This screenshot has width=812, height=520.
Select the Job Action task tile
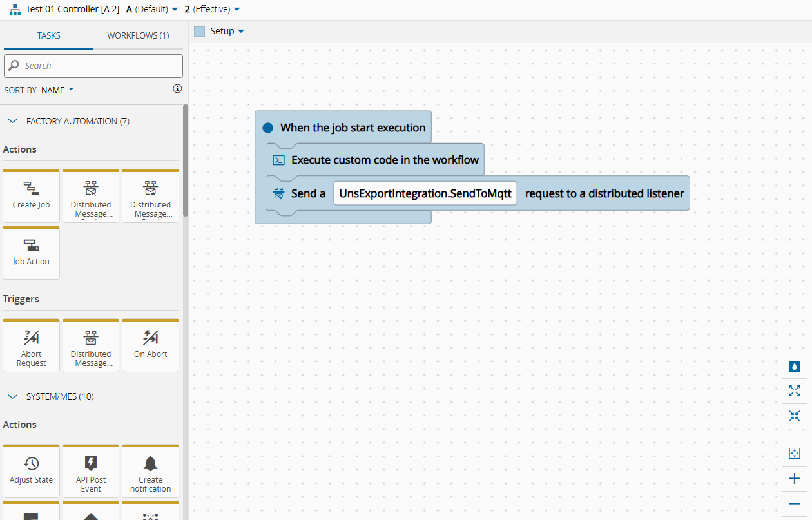31,253
